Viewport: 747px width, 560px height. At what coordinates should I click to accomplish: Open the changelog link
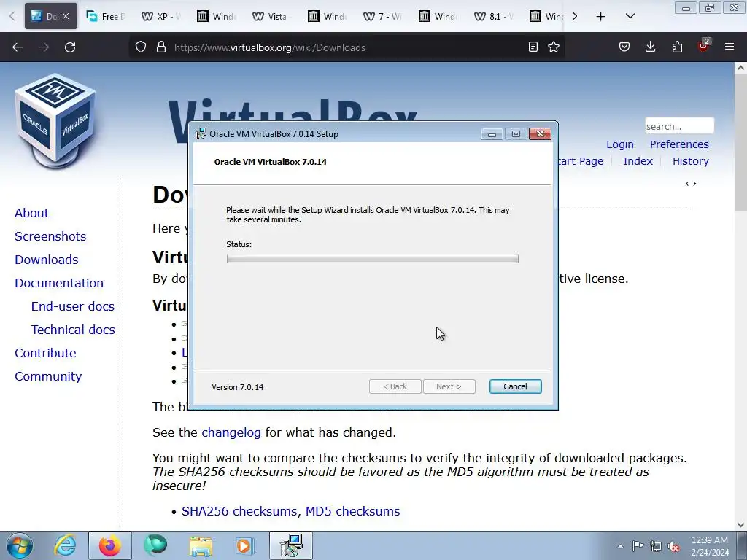click(231, 432)
